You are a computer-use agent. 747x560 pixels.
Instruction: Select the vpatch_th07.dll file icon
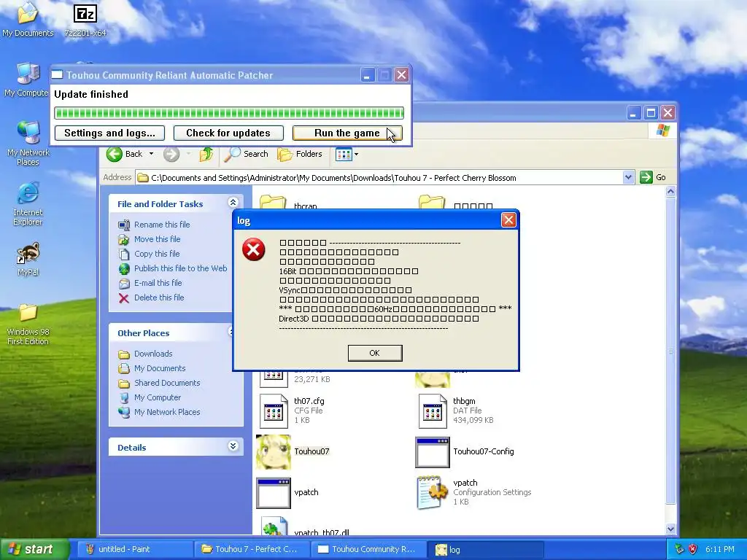(274, 525)
